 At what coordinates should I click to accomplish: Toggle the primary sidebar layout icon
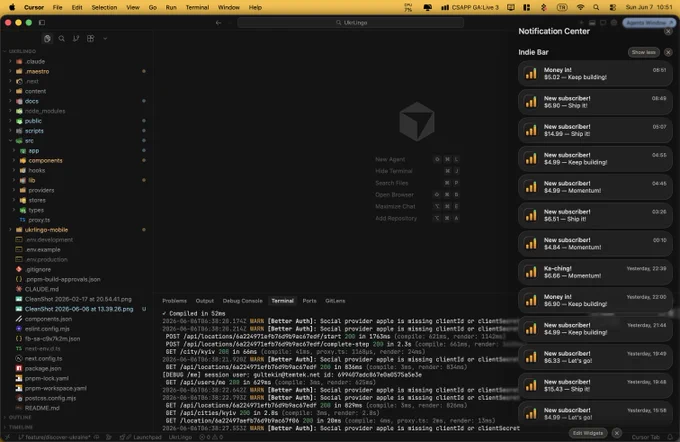42,23
